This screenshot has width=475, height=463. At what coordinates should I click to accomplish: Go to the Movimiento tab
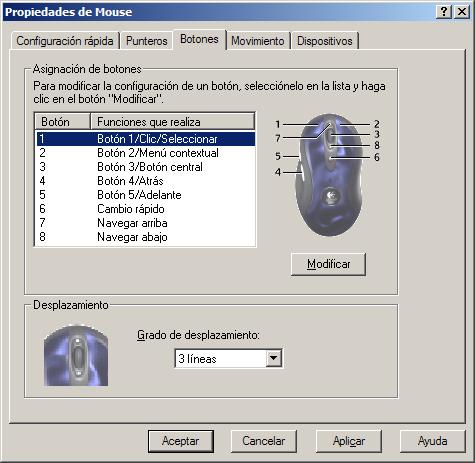click(258, 41)
